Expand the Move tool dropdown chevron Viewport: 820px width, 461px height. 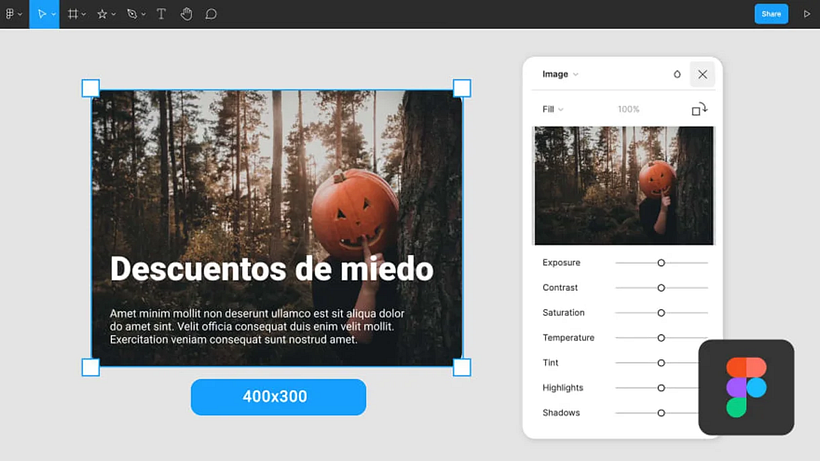pos(53,15)
